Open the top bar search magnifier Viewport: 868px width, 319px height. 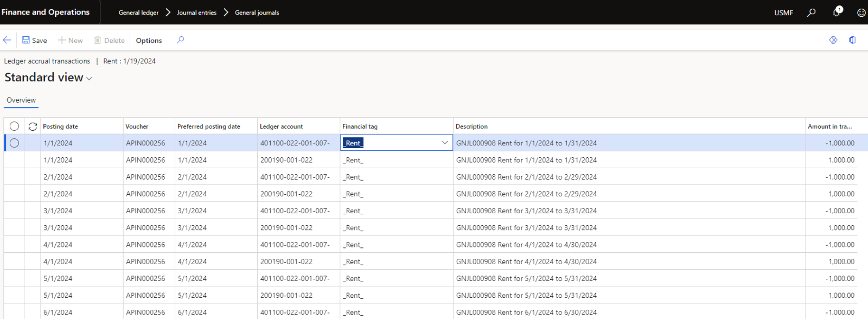click(812, 12)
